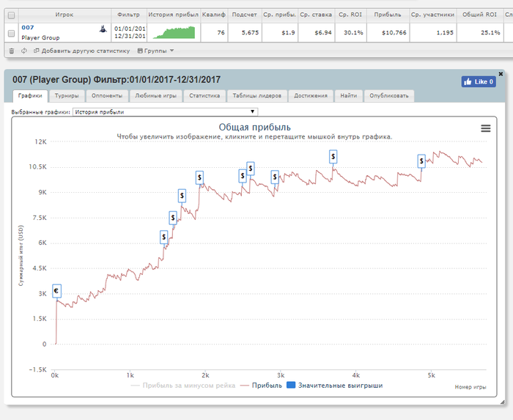Click the green profit history thumbnail
513x420 pixels.
click(174, 32)
